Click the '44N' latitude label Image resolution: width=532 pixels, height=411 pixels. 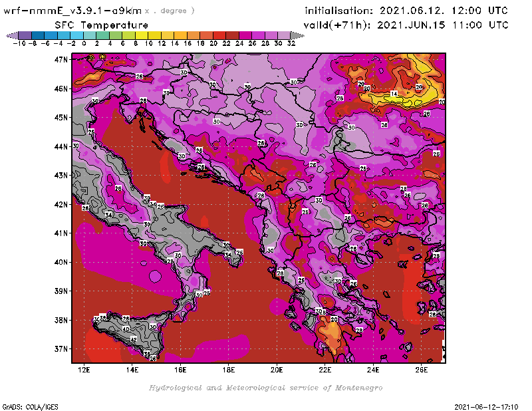[x=61, y=146]
